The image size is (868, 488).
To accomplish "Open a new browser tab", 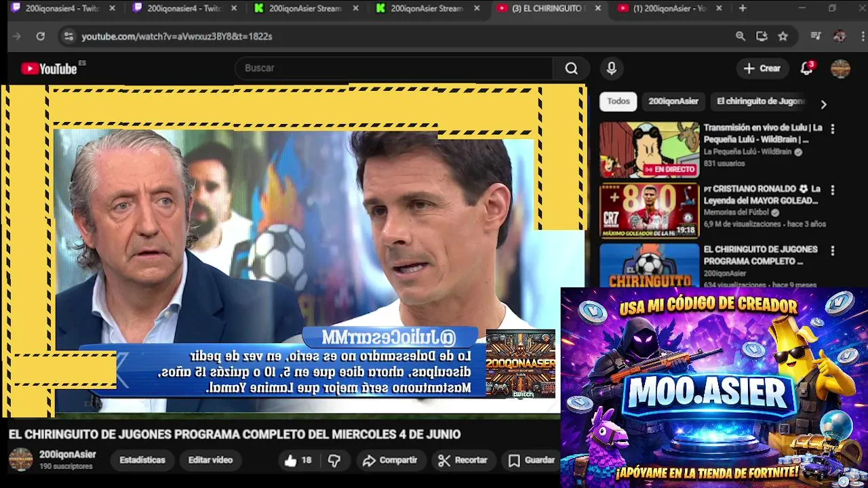I will [743, 8].
